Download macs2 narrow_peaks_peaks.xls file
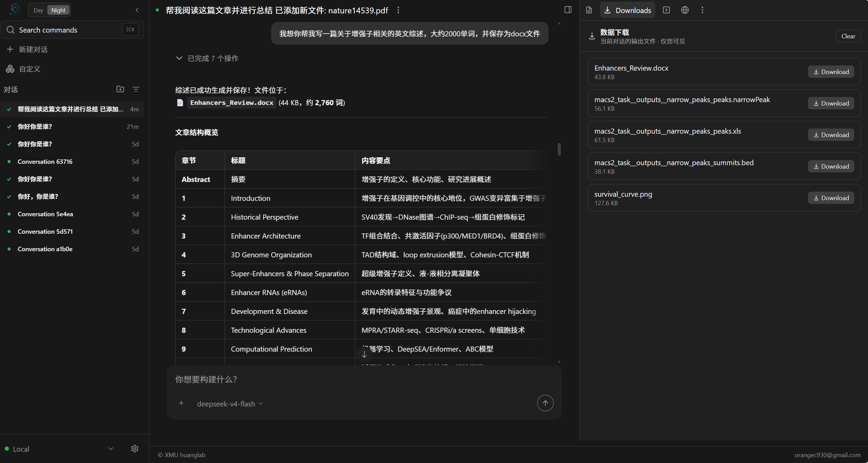This screenshot has width=868, height=463. [831, 135]
